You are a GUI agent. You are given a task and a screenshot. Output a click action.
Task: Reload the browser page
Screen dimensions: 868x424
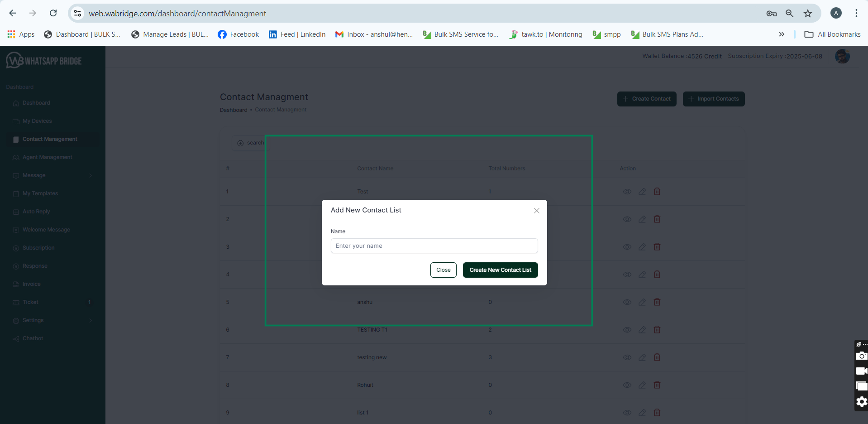[53, 13]
